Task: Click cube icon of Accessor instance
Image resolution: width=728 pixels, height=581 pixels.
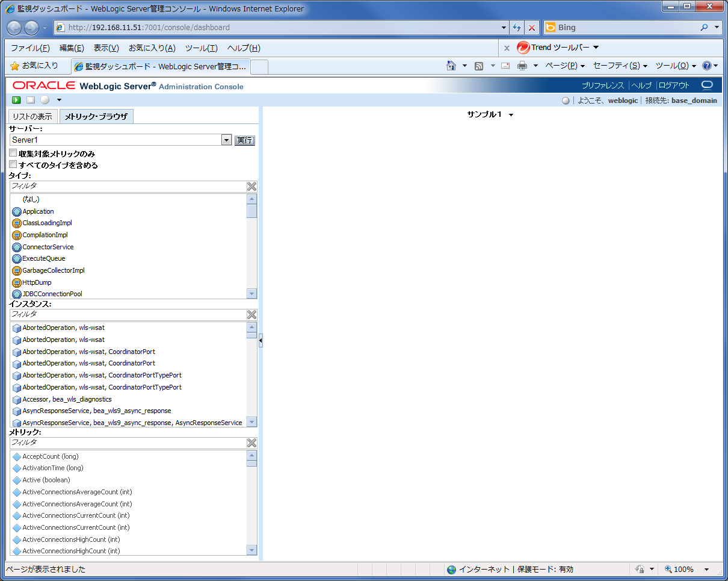Action: pos(17,400)
